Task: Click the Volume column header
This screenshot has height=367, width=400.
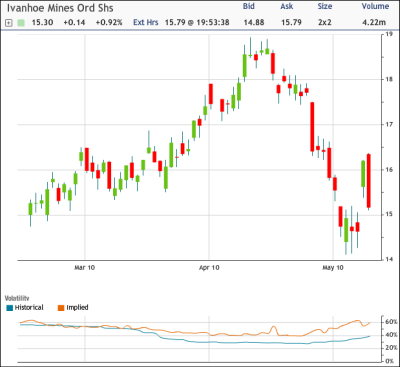Action: (x=375, y=6)
